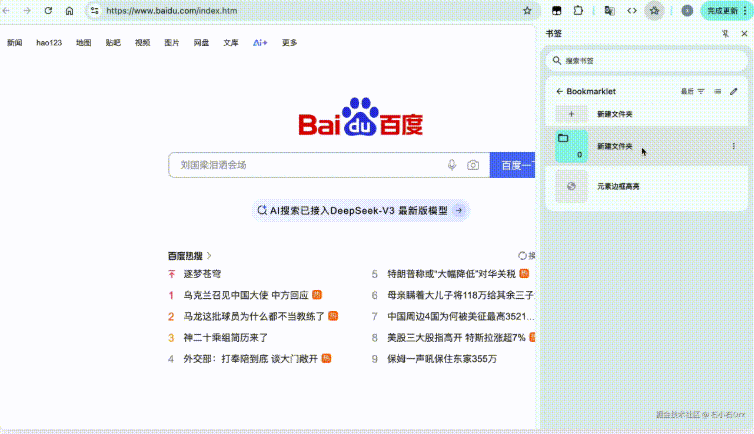Bookmark this page with the star icon
754x434 pixels.
528,11
